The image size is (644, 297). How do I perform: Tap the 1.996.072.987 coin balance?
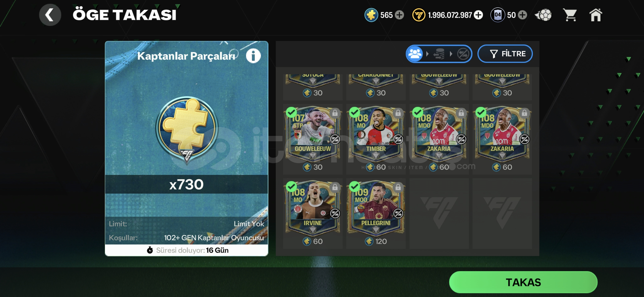tap(450, 15)
